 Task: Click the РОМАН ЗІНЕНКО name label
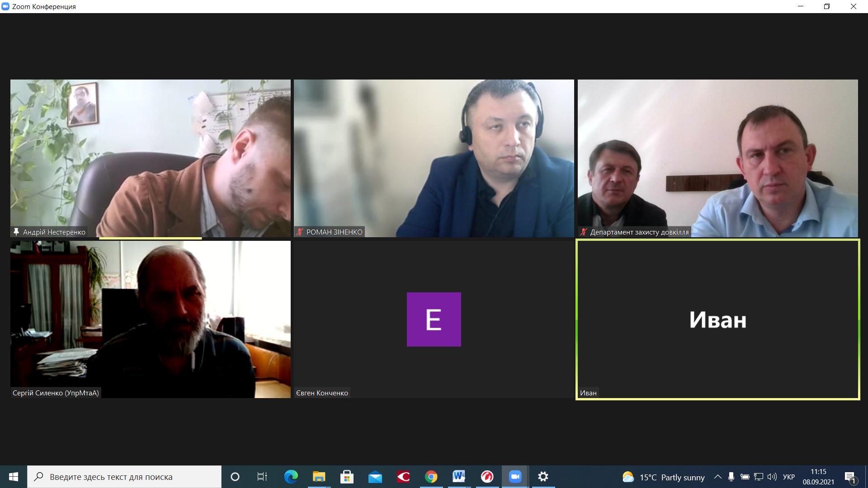[x=335, y=232]
